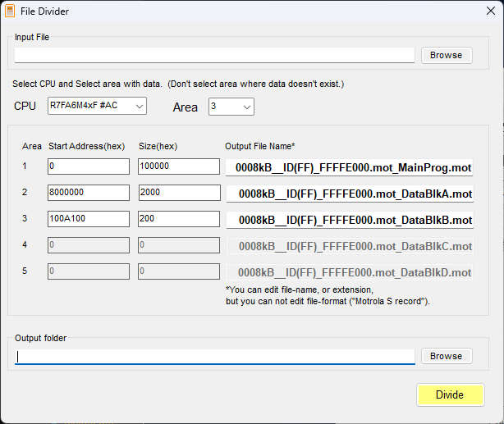Click Area 1 Size field with 100000
The image size is (504, 424).
(178, 166)
